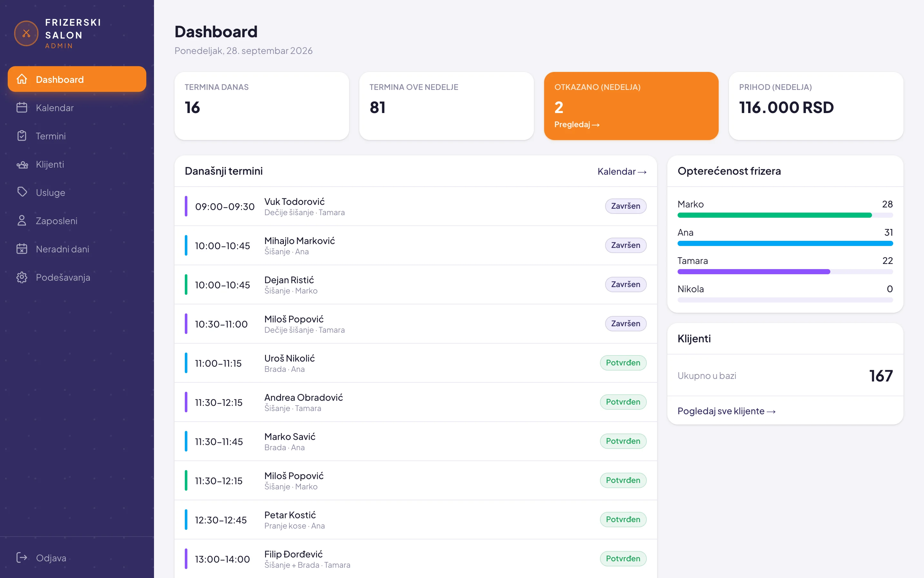Click the Termini clipboard-check icon
Viewport: 924px width, 578px height.
click(x=22, y=136)
